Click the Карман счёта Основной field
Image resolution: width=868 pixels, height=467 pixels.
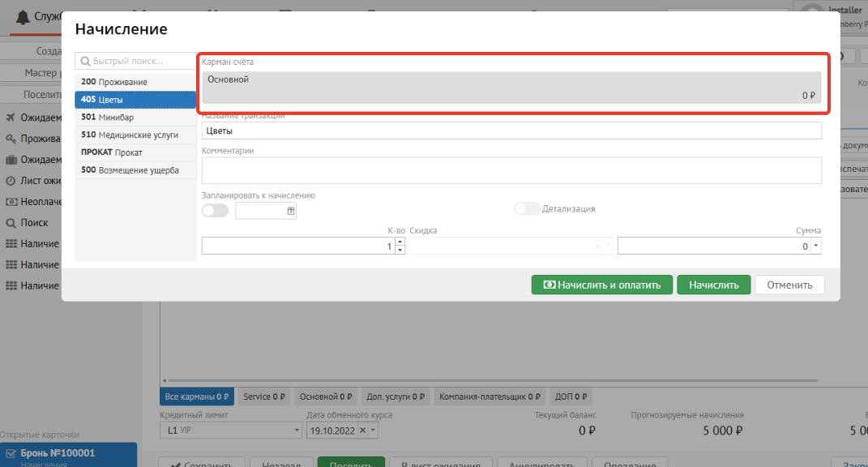pyautogui.click(x=511, y=88)
